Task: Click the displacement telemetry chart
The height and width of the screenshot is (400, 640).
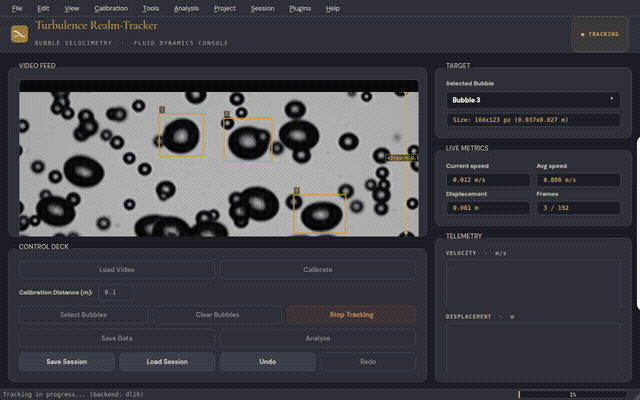Action: pyautogui.click(x=533, y=347)
